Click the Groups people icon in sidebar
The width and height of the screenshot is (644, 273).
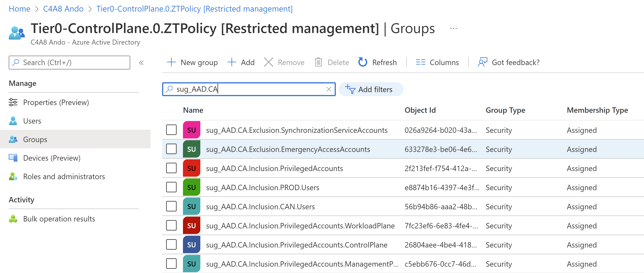click(13, 139)
